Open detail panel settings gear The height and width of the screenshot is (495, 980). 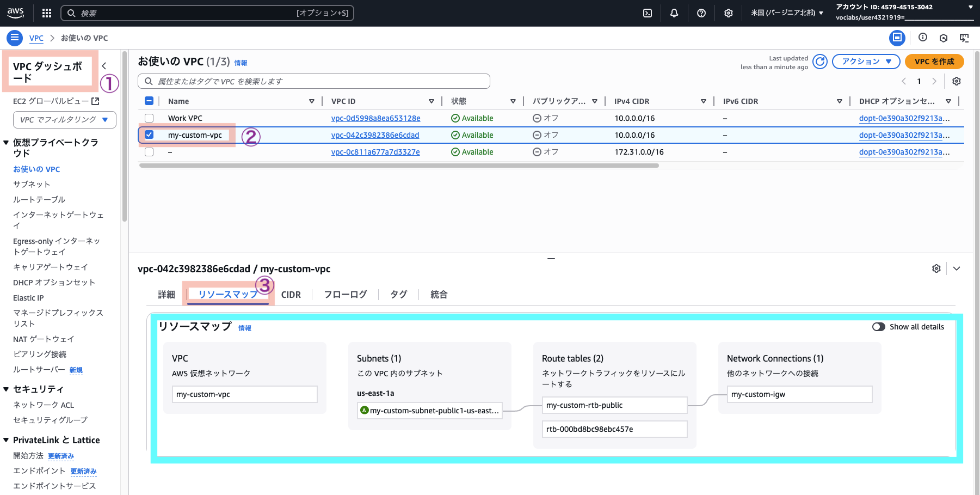click(x=936, y=268)
